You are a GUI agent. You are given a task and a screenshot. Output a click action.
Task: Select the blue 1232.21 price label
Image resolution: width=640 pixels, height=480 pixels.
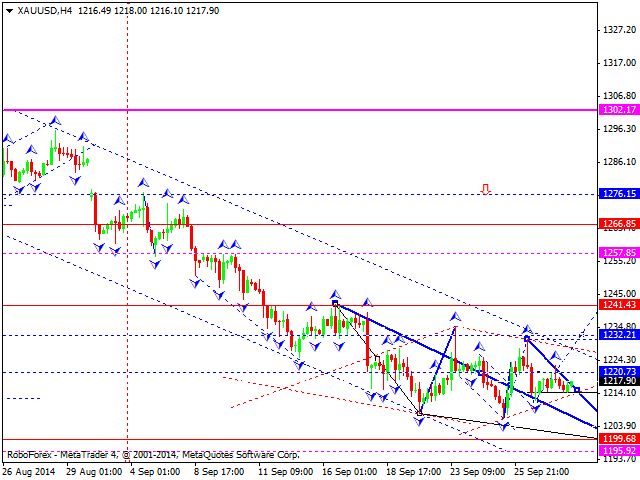(619, 335)
